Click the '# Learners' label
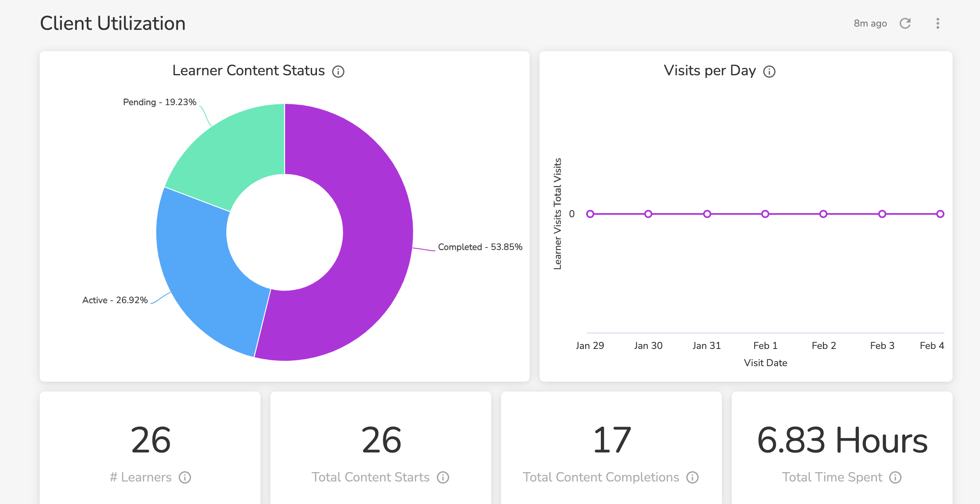Viewport: 980px width, 504px height. pyautogui.click(x=141, y=477)
